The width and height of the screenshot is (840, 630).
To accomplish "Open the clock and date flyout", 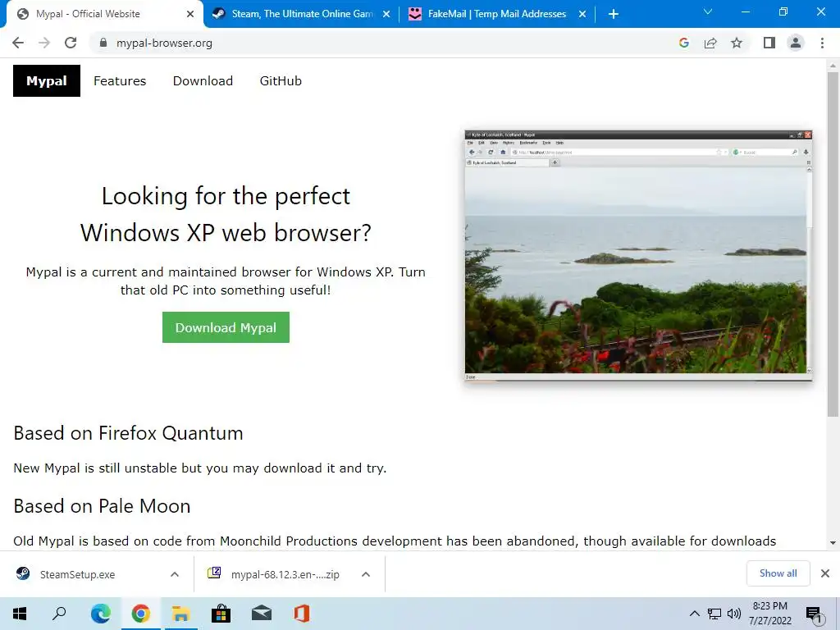I will click(x=769, y=614).
